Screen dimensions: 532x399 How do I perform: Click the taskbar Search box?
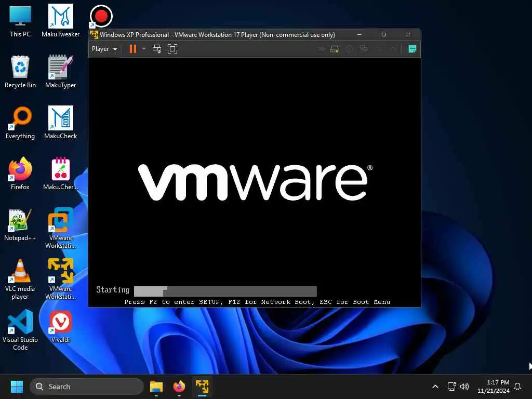[87, 387]
